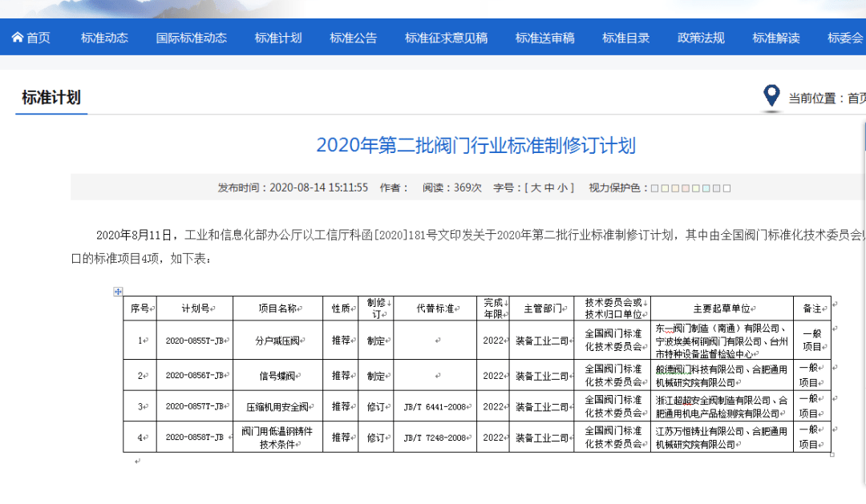Image resolution: width=866 pixels, height=504 pixels.
Task: Click the table move handle icon
Action: pyautogui.click(x=119, y=291)
